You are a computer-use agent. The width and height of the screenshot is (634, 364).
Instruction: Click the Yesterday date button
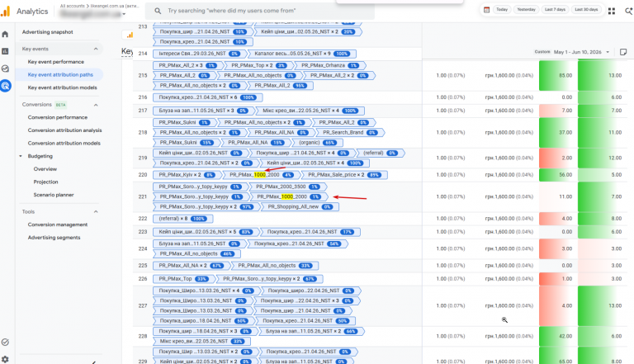point(526,10)
